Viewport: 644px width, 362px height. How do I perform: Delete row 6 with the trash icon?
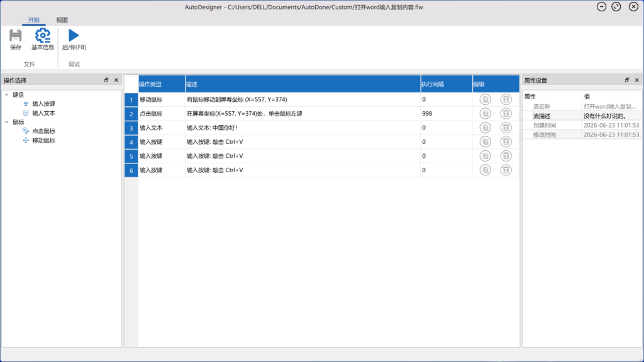506,170
